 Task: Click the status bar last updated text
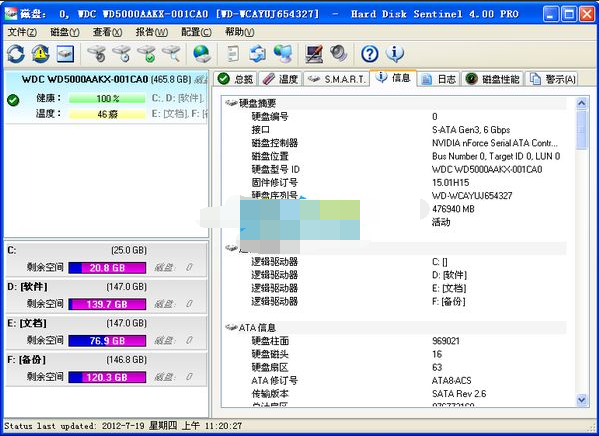pyautogui.click(x=123, y=426)
